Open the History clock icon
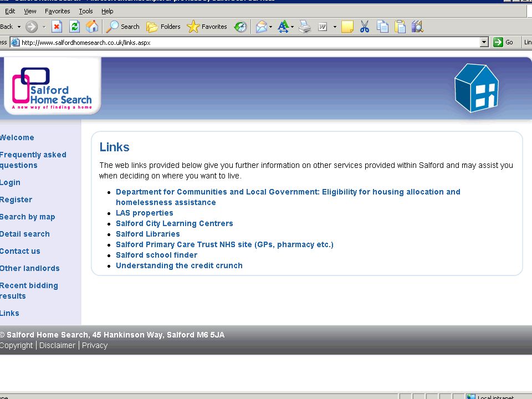Image resolution: width=532 pixels, height=399 pixels. [x=241, y=27]
